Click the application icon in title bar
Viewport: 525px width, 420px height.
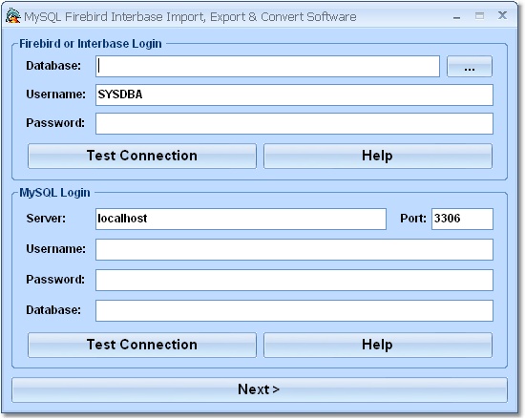(13, 16)
